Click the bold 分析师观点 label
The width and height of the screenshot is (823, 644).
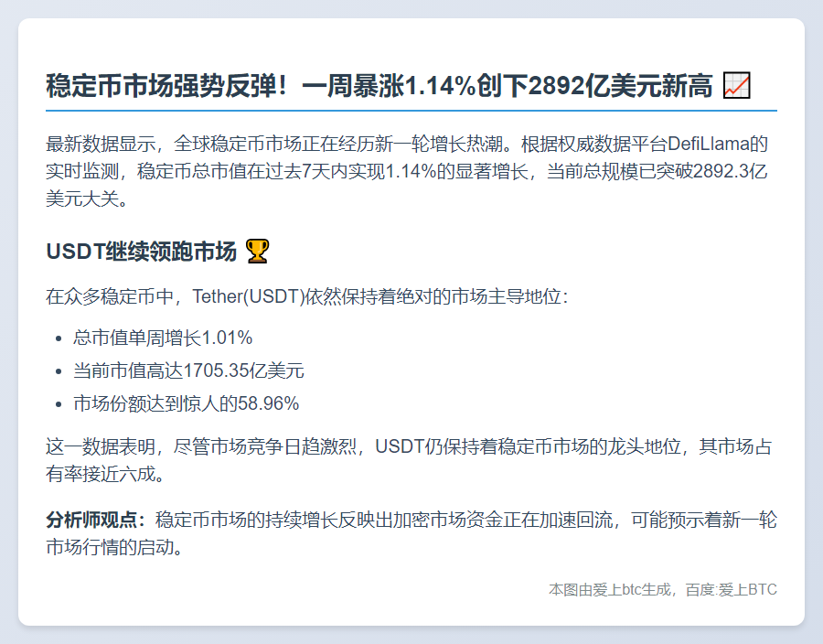tap(95, 521)
